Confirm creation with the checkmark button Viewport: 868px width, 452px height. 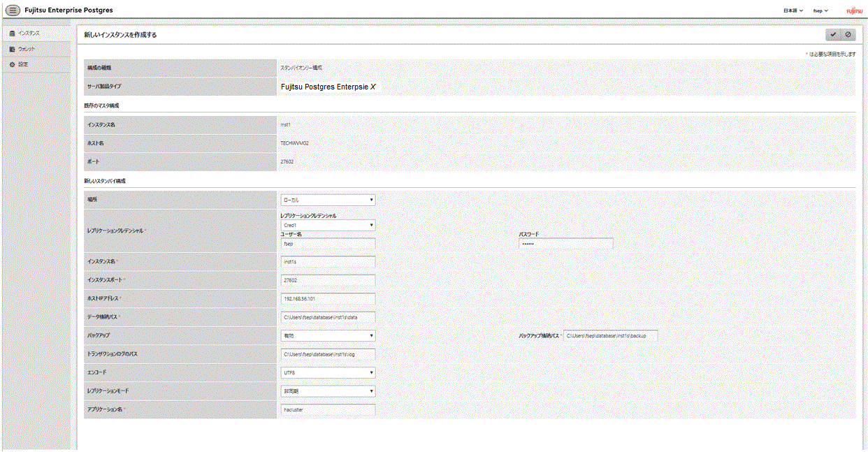pyautogui.click(x=833, y=35)
